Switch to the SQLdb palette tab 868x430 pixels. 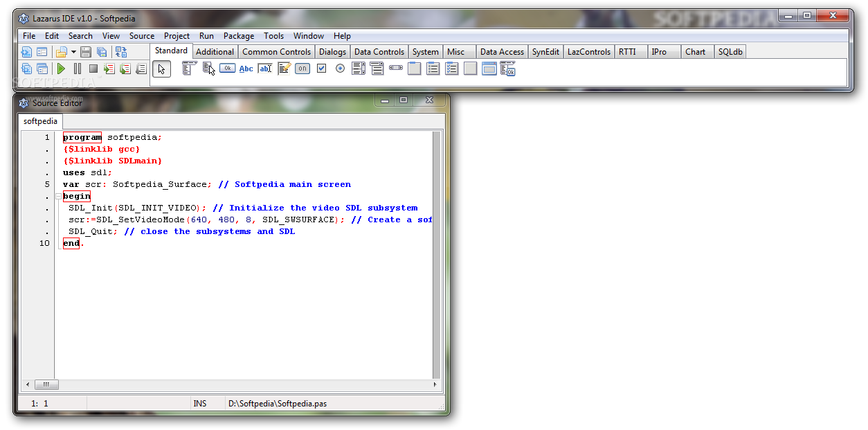point(730,52)
